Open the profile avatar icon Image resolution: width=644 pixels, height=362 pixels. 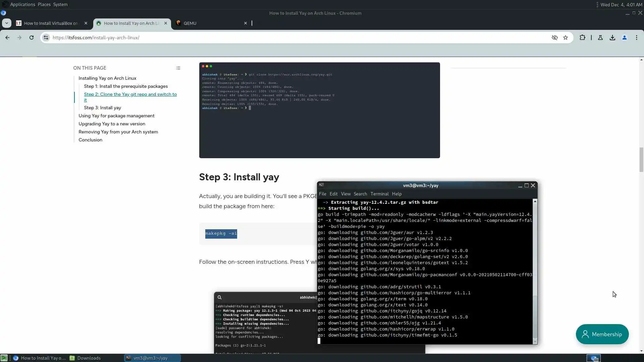coord(625,38)
